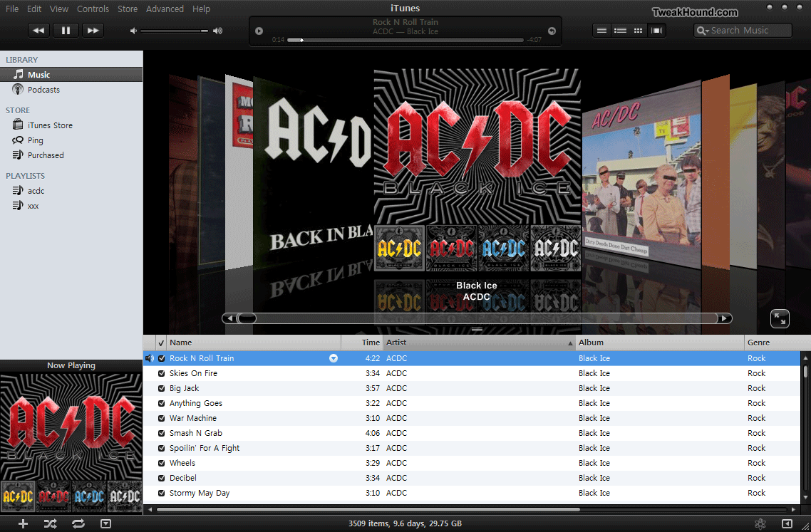
Task: Sort by Time column
Action: pos(362,343)
